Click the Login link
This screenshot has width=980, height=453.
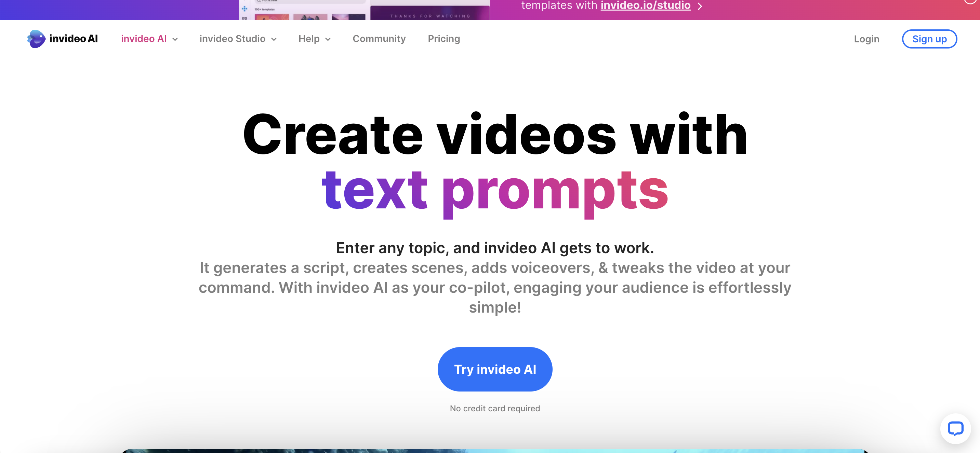tap(867, 39)
